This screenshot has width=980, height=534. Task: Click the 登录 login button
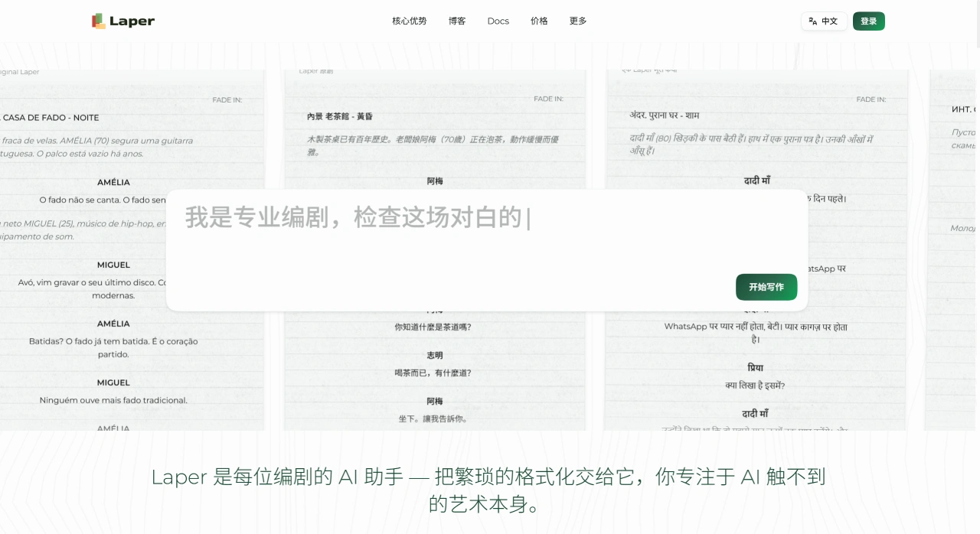click(869, 21)
